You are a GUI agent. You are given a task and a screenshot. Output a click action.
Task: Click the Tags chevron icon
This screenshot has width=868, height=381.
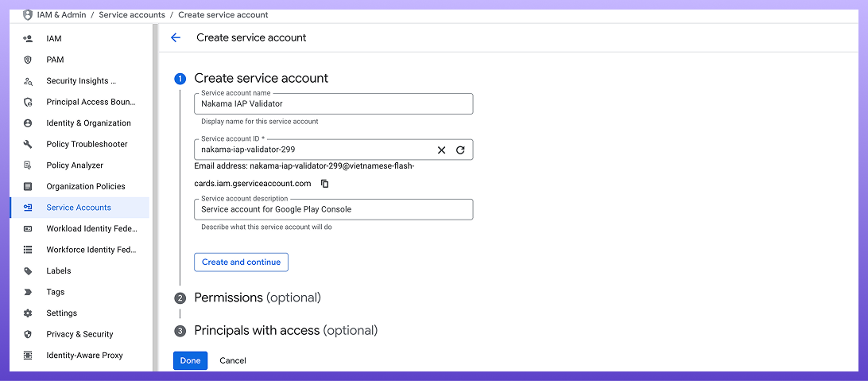(28, 292)
